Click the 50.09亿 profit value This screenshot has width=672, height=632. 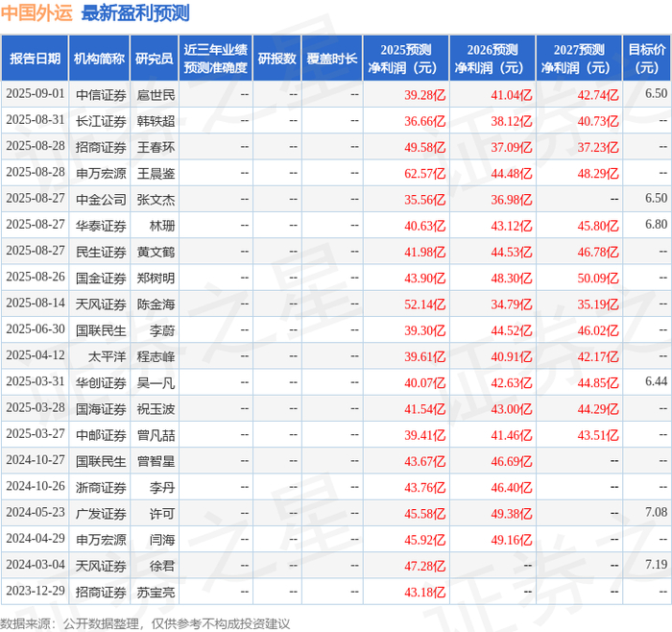tap(598, 279)
